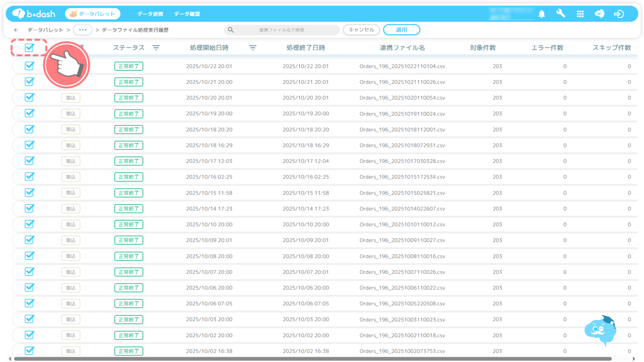
Task: Open the データ確認 menu
Action: 187,14
